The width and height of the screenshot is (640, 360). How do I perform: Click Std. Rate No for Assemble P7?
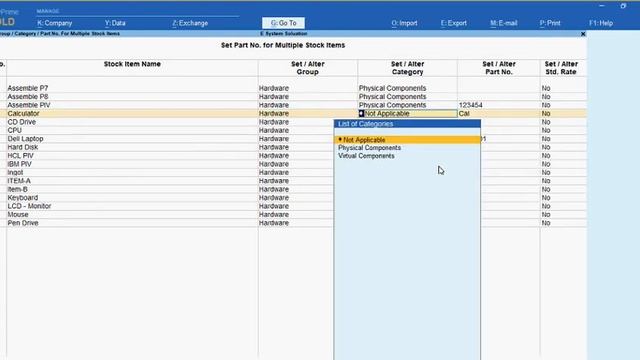(x=546, y=88)
